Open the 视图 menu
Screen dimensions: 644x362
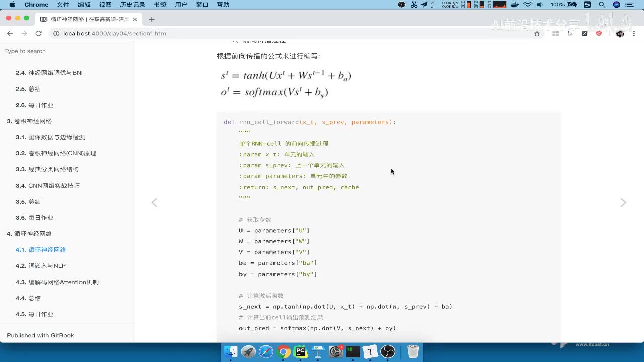pyautogui.click(x=105, y=5)
